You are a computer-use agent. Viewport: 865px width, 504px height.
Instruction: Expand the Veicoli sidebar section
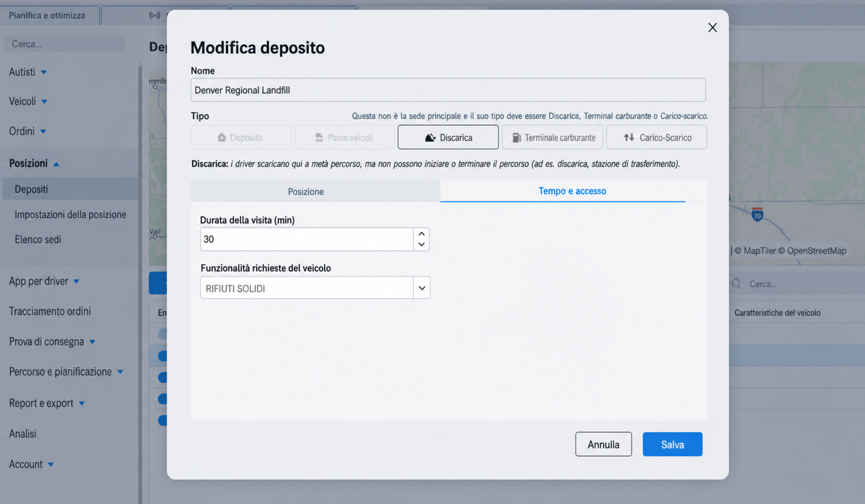coord(28,101)
